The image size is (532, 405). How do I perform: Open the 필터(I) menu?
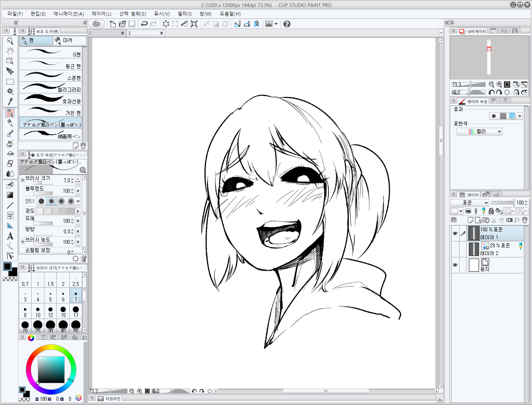click(x=184, y=14)
